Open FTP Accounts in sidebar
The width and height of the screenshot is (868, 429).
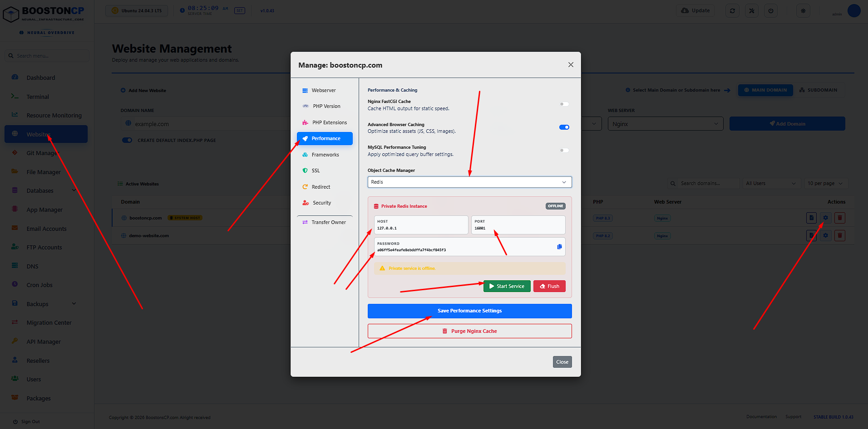pos(46,247)
